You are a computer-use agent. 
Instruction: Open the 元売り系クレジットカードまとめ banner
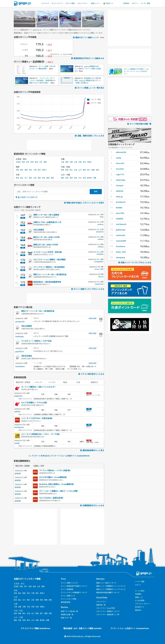(130, 273)
